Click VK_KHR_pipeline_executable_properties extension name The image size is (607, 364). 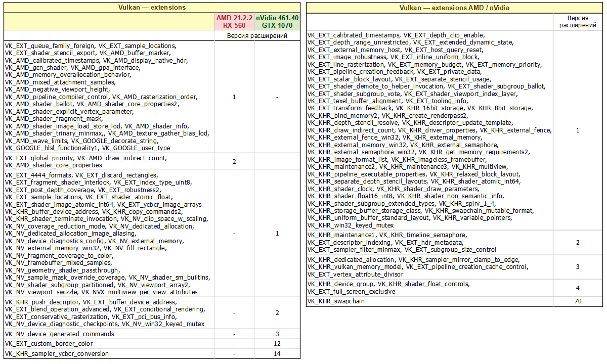367,174
